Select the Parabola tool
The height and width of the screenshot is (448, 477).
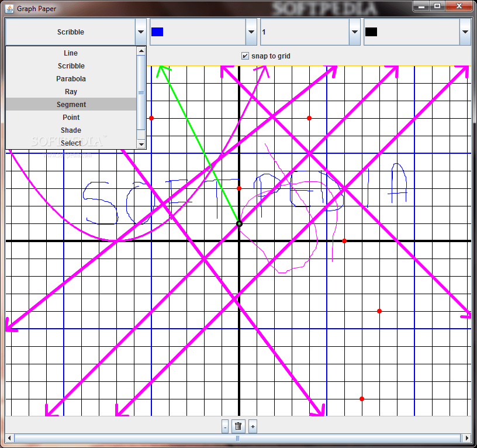(70, 78)
